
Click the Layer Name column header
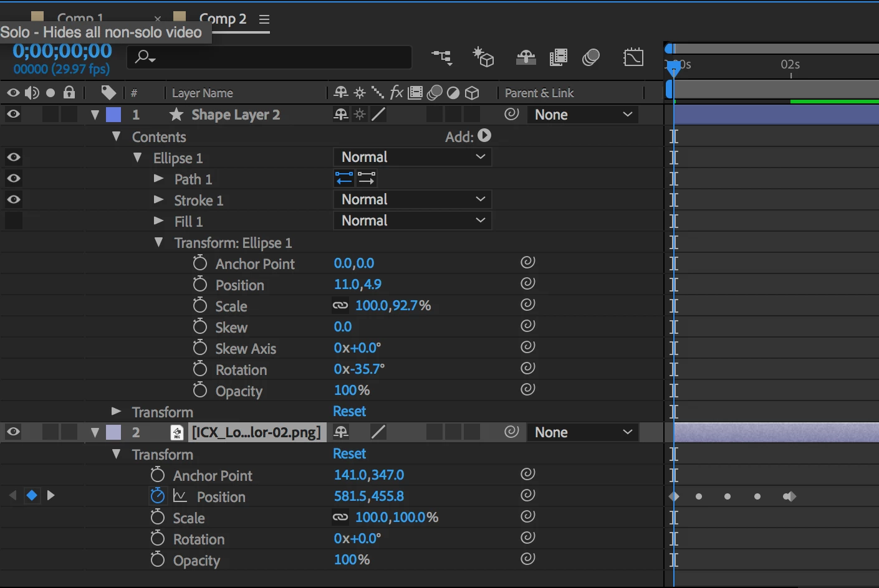click(202, 93)
